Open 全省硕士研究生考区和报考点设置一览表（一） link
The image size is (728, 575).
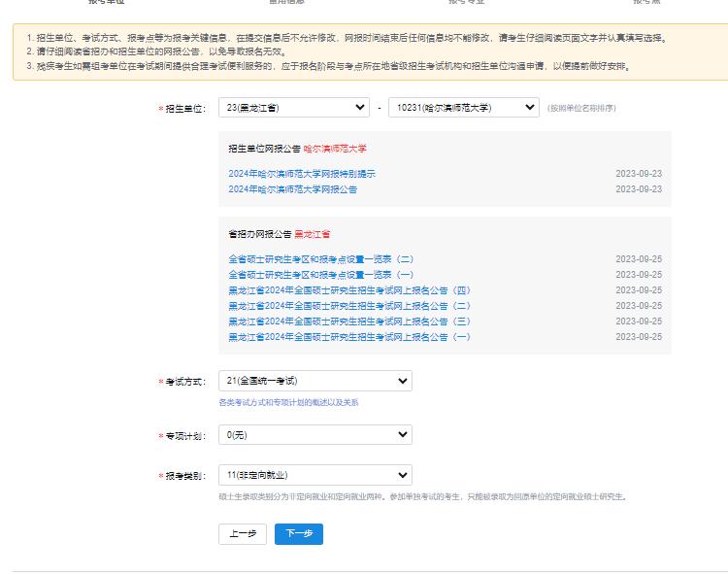pos(321,275)
